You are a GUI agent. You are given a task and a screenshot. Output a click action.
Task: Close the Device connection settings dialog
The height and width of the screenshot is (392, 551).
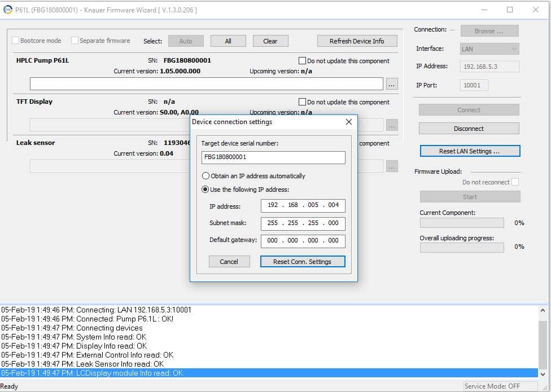click(348, 122)
